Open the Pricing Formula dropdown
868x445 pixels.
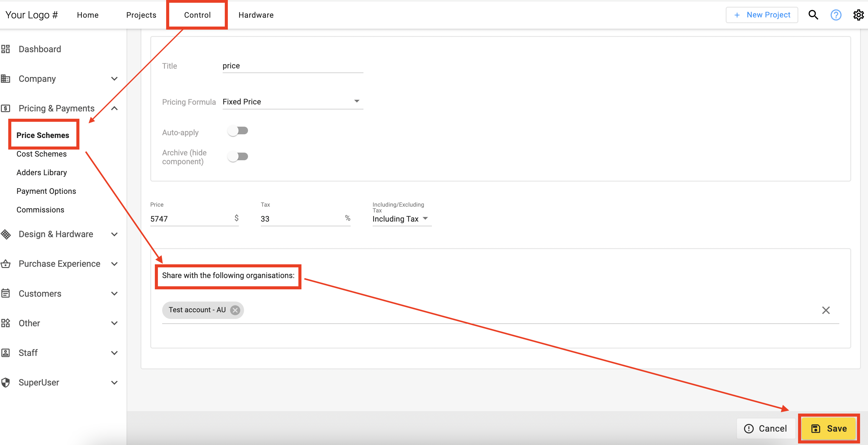pos(293,102)
